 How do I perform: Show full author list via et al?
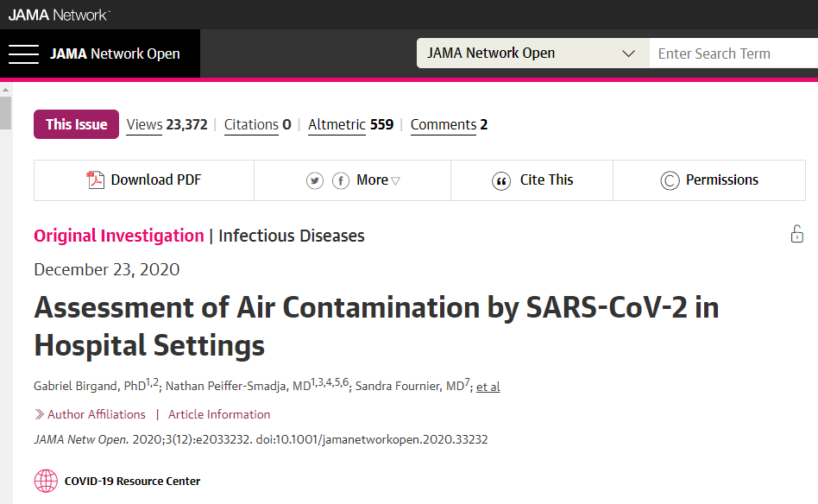click(488, 387)
